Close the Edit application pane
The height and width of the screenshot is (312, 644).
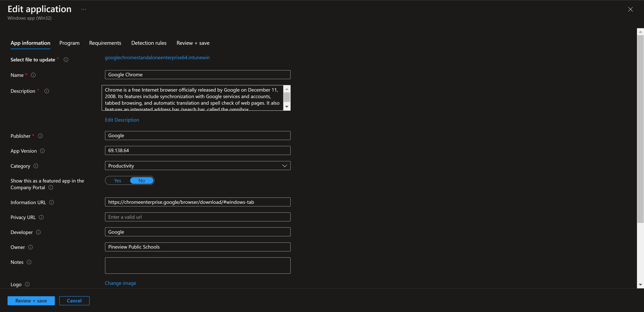click(x=630, y=10)
